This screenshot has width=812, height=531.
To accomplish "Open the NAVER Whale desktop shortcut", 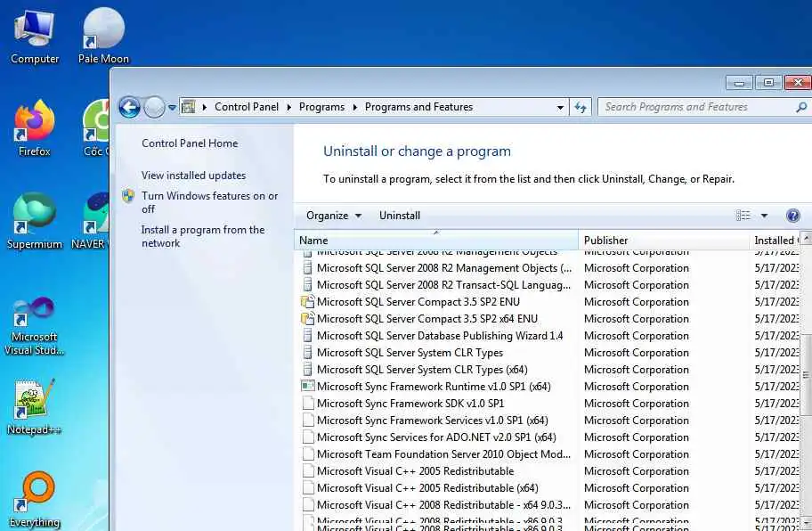I will [x=90, y=222].
